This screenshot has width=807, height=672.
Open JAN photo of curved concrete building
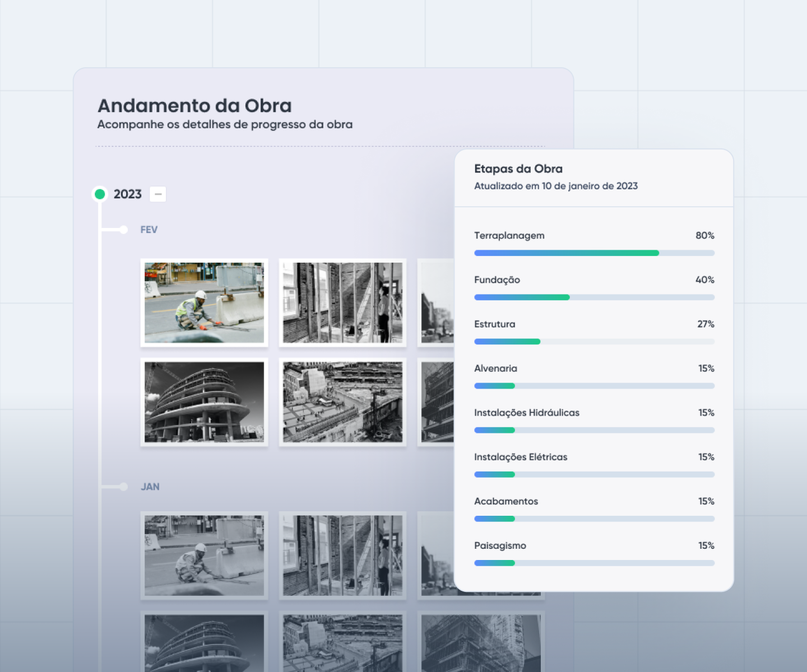coord(204,642)
